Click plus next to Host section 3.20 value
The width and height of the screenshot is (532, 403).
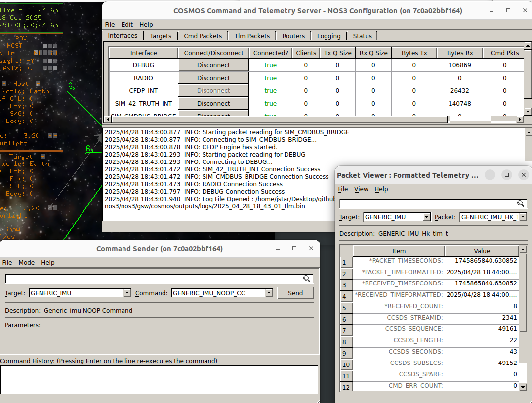tap(50, 135)
